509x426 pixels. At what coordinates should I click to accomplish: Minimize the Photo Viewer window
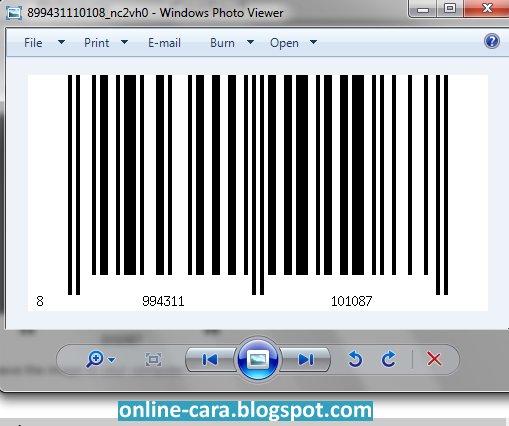423,9
